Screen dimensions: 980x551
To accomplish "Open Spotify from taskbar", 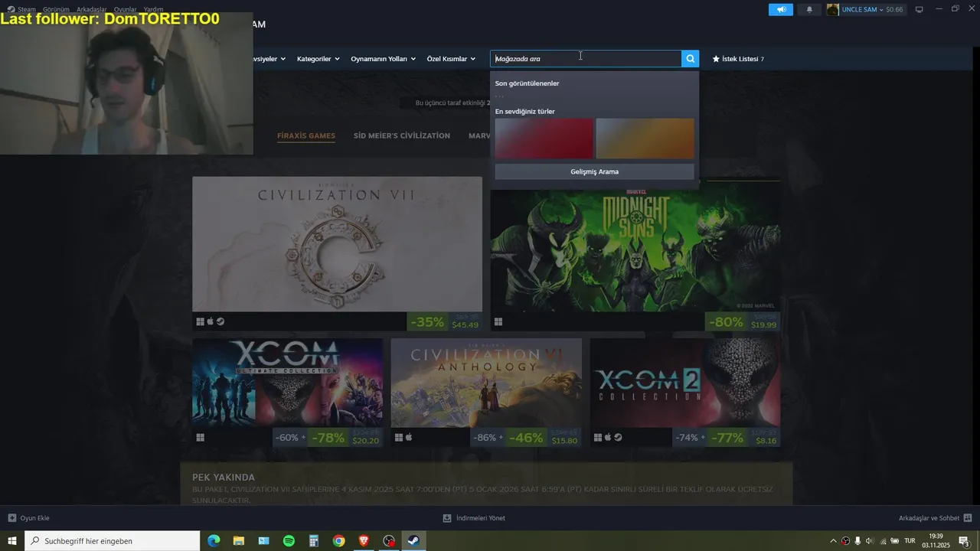I will (x=289, y=541).
